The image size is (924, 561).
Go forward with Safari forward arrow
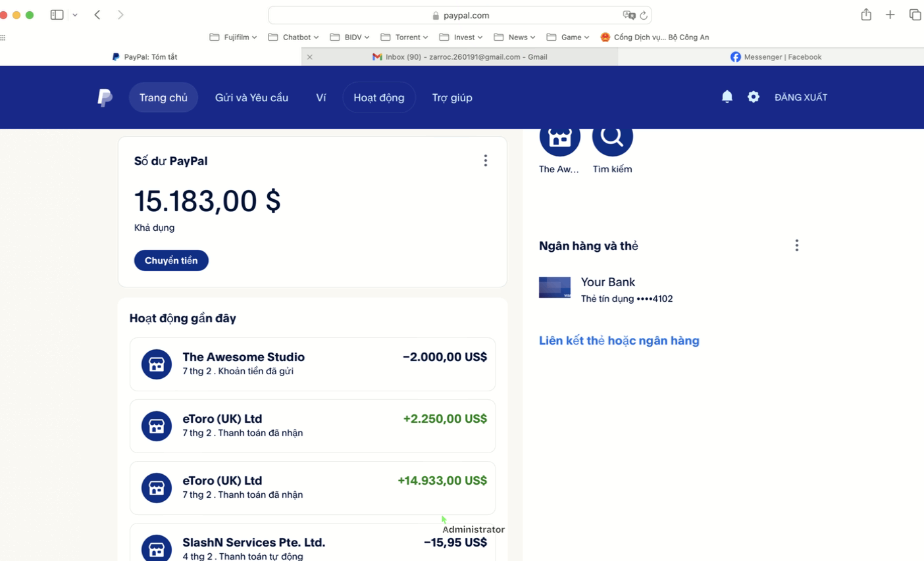120,14
